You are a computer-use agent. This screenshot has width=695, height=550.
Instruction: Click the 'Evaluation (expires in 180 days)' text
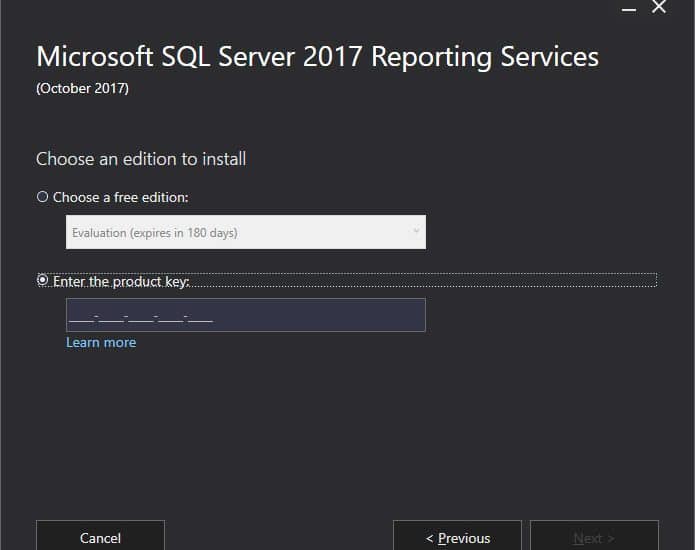pyautogui.click(x=155, y=233)
